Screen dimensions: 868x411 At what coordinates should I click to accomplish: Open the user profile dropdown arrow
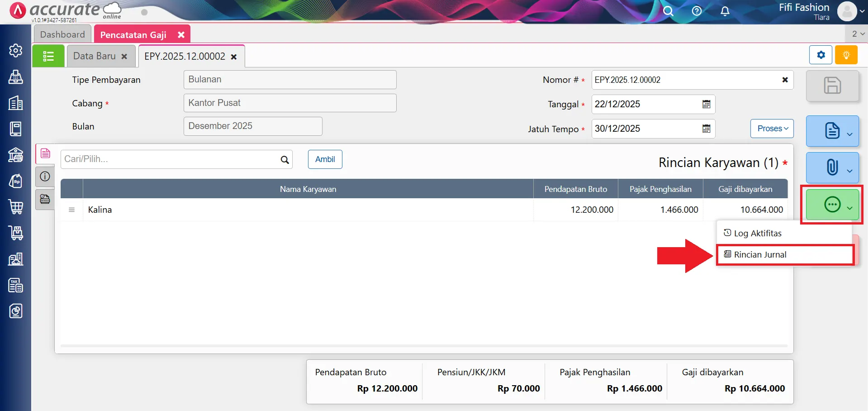[862, 11]
